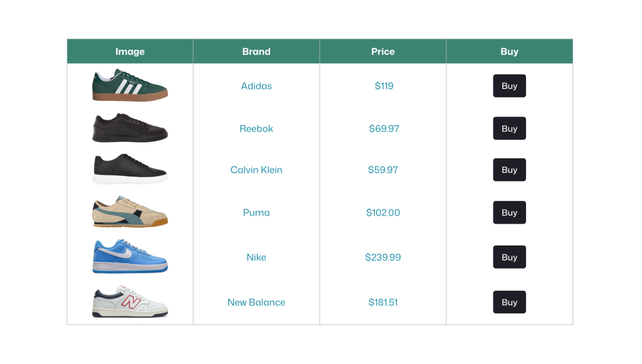This screenshot has height=364, width=642.
Task: Open the Nike product link
Action: pos(256,257)
